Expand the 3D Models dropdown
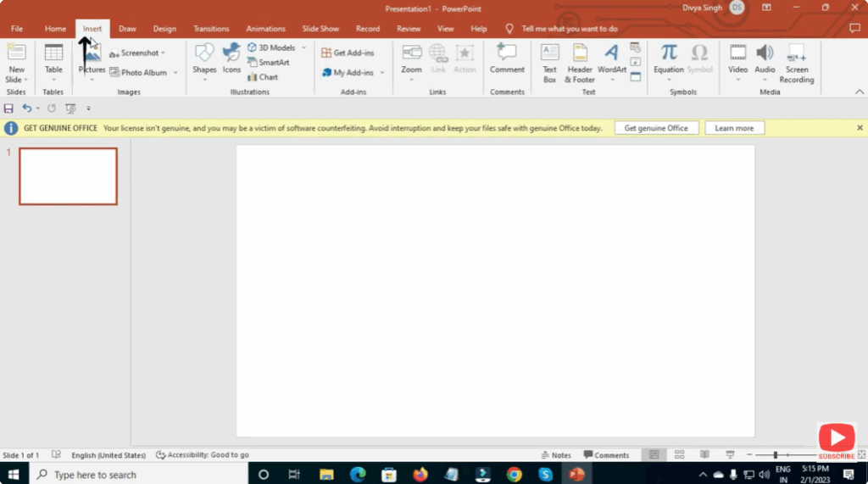 point(303,48)
